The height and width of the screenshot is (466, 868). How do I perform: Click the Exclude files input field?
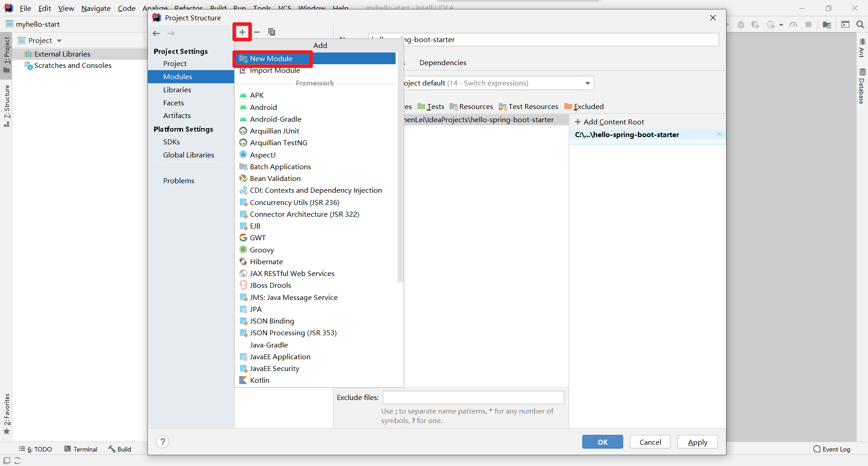coord(473,397)
